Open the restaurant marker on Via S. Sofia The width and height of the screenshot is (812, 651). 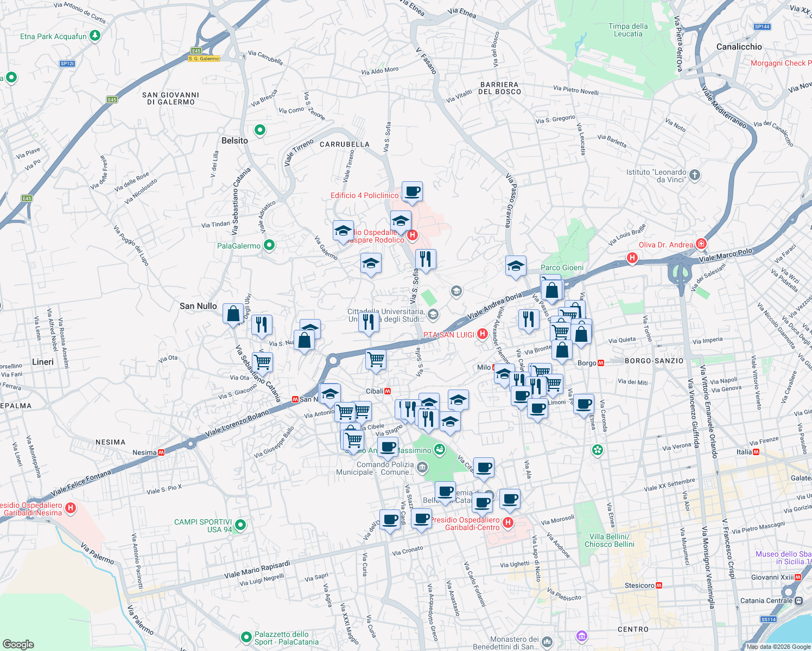click(426, 260)
